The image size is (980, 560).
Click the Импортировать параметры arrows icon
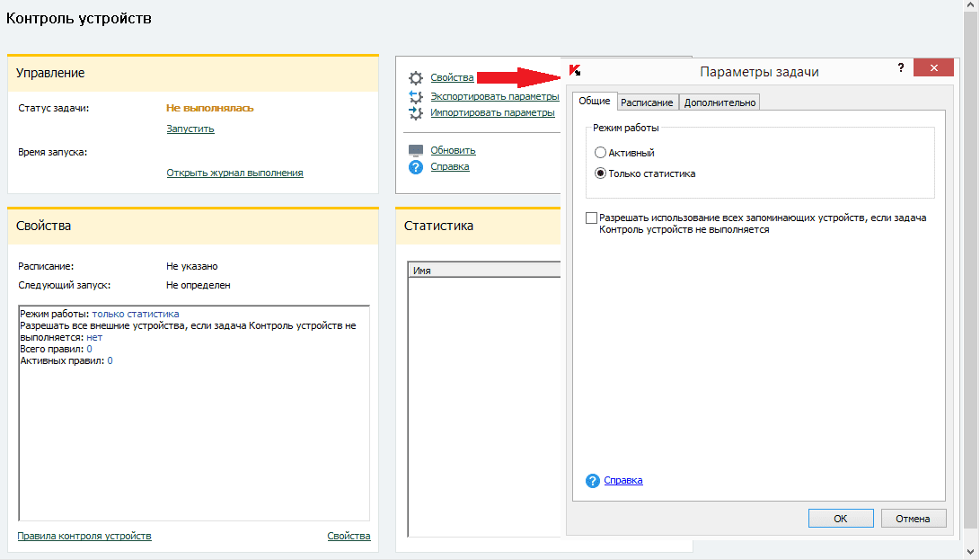click(415, 113)
